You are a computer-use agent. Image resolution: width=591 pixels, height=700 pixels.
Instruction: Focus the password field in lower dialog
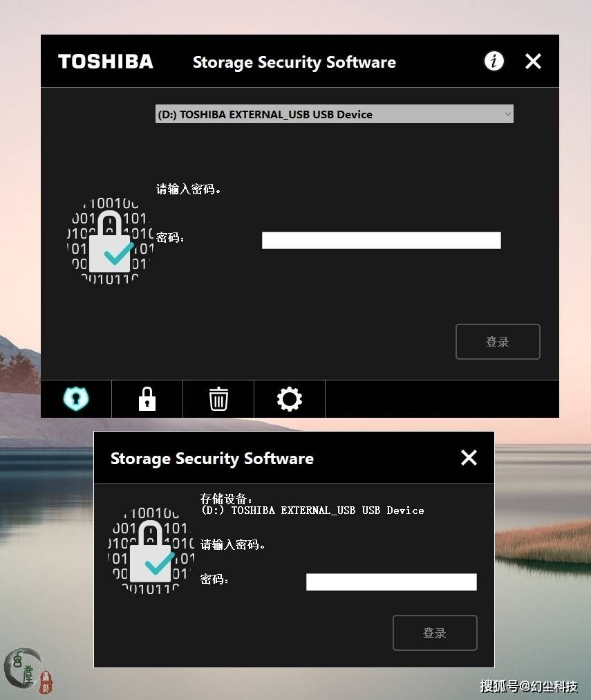tap(391, 582)
